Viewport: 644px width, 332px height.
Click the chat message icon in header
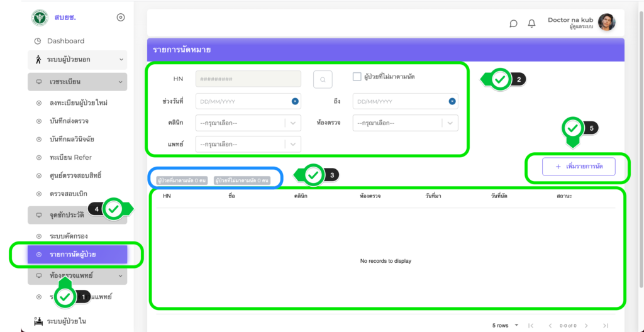pyautogui.click(x=513, y=23)
